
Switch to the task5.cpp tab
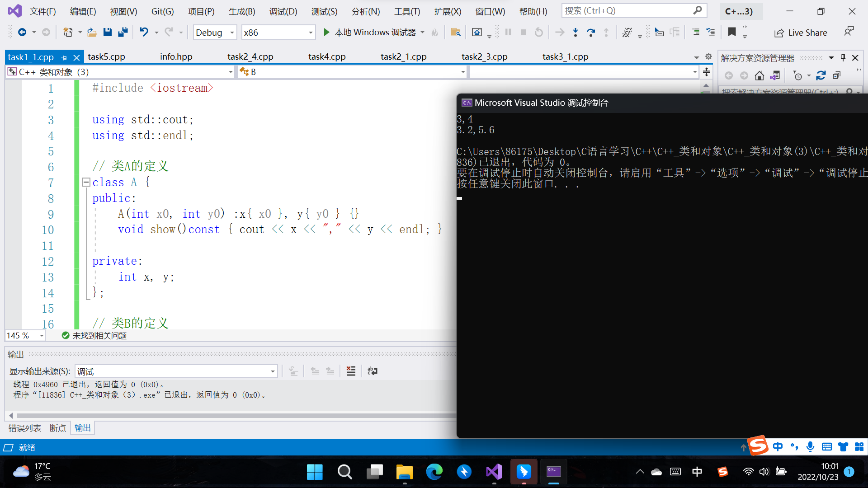106,57
